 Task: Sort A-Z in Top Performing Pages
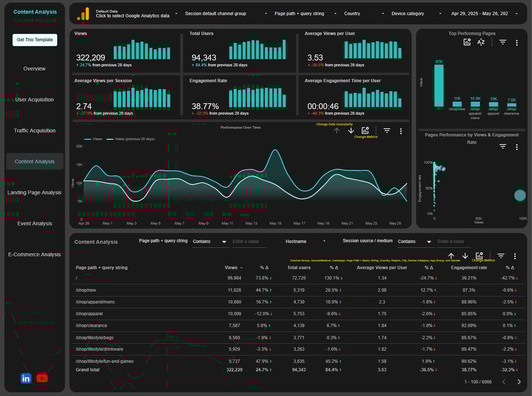pyautogui.click(x=481, y=42)
